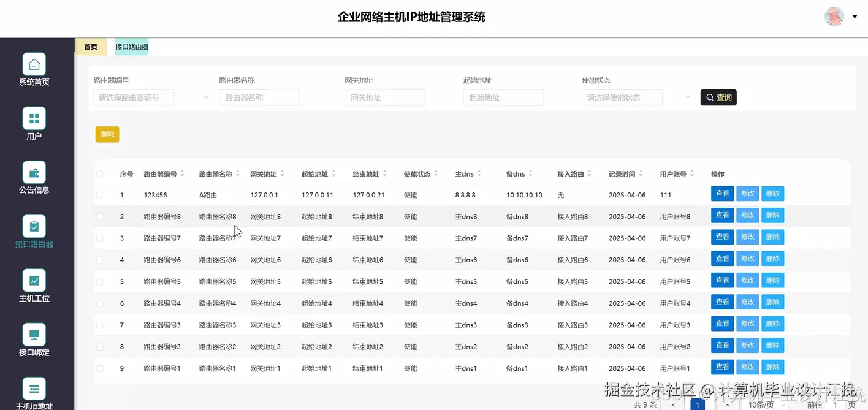Click the user avatar in top right
This screenshot has width=868, height=410.
834,17
